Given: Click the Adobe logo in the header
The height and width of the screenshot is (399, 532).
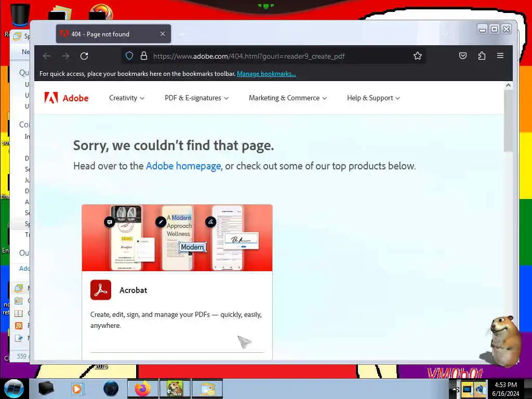Looking at the screenshot, I should pyautogui.click(x=66, y=98).
